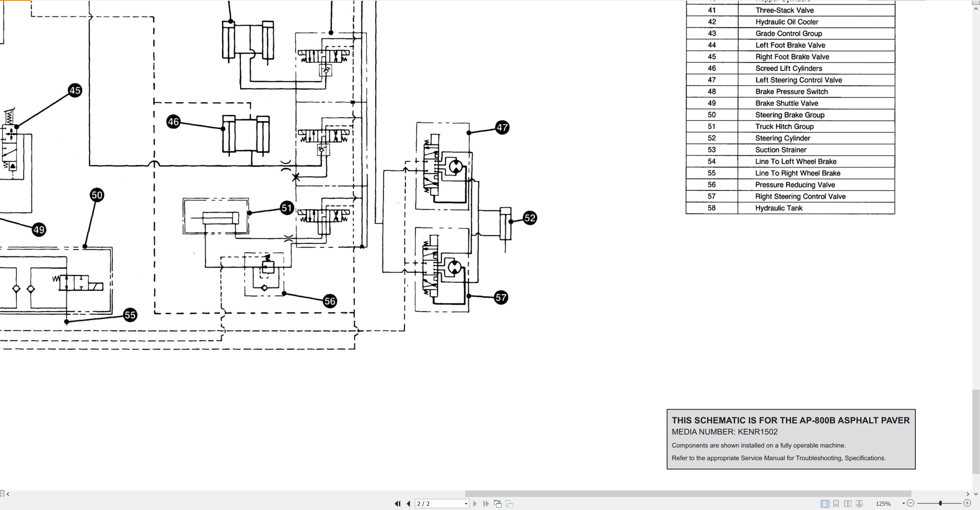This screenshot has height=510, width=980.
Task: Jump to the last page
Action: pos(486,503)
